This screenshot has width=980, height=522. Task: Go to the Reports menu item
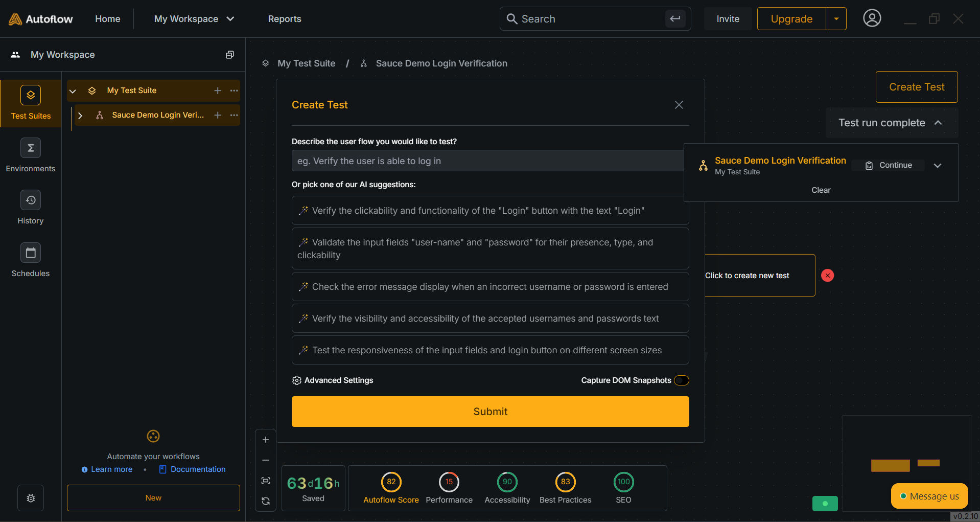285,19
